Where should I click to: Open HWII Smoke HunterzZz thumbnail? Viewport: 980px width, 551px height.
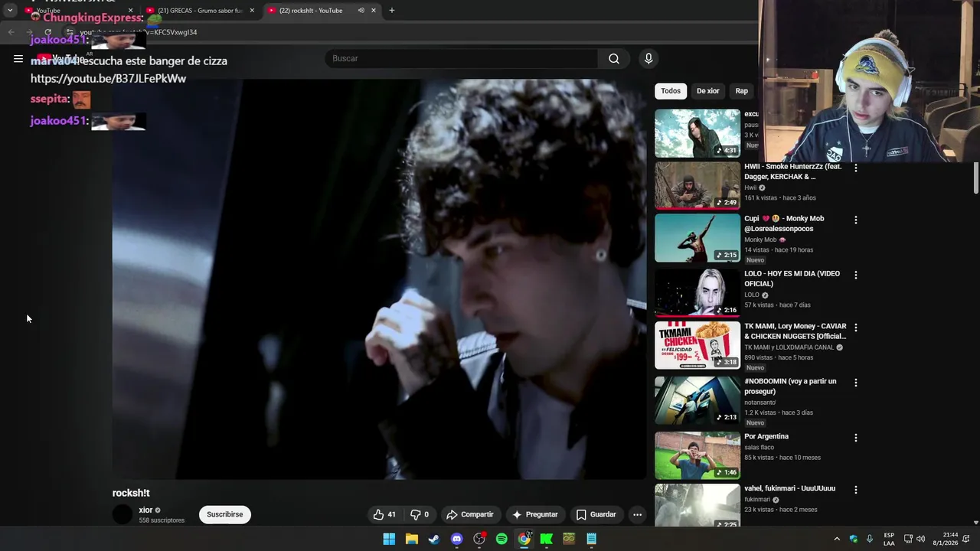tap(697, 185)
